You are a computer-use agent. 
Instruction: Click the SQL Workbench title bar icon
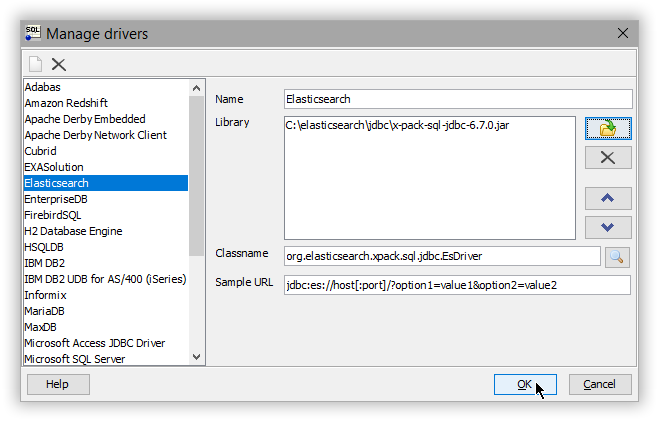coord(32,33)
